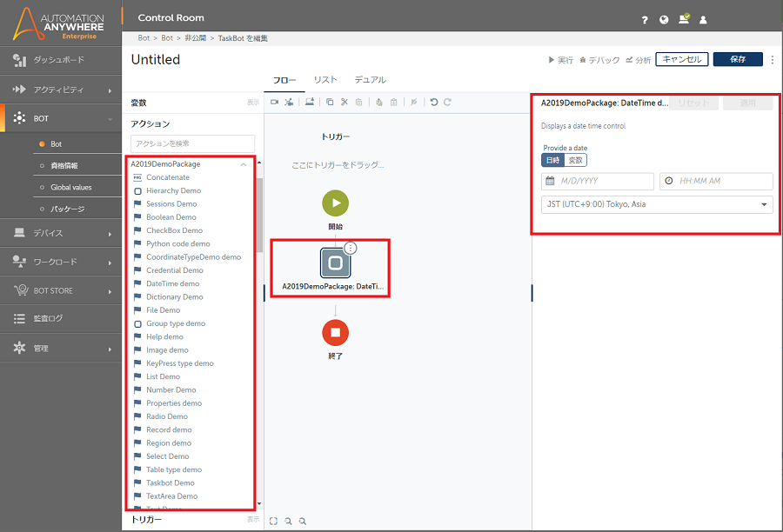783x532 pixels.
Task: Open 監査ログ in the sidebar
Action: coord(61,318)
